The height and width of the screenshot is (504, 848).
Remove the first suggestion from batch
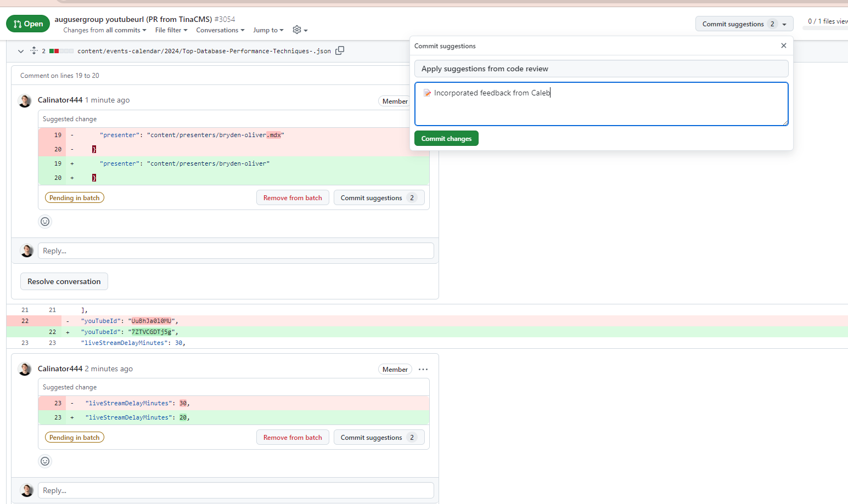click(x=293, y=198)
